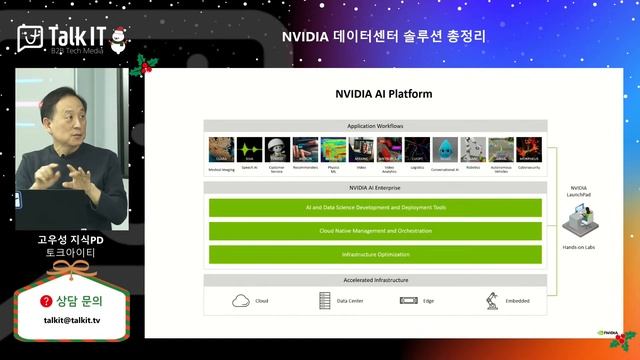Click the 'Data Center' label text

pyautogui.click(x=350, y=301)
